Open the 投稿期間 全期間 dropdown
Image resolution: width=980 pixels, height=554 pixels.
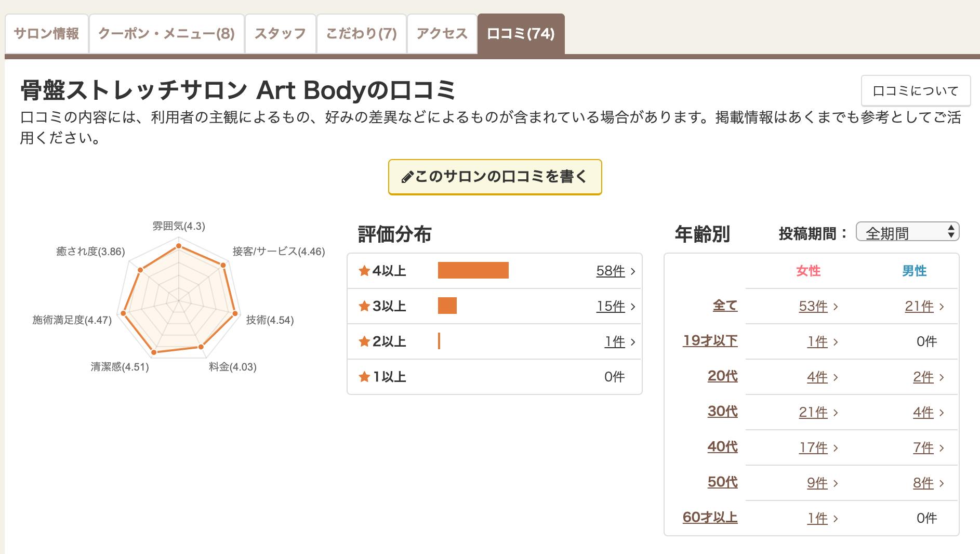pyautogui.click(x=907, y=232)
